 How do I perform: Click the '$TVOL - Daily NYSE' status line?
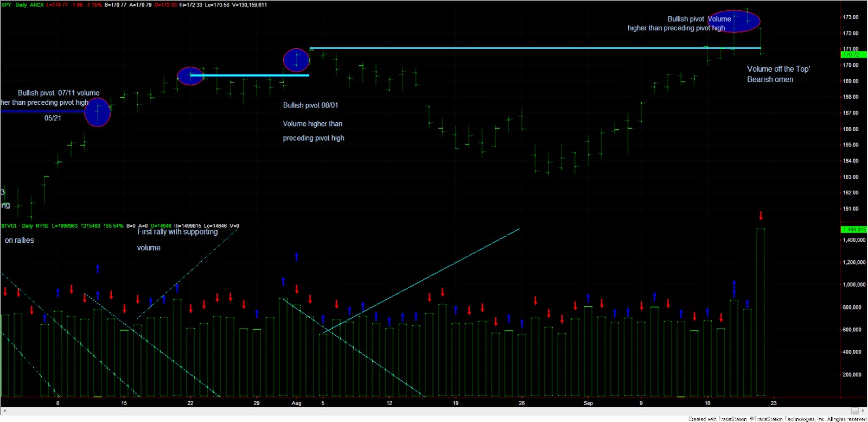[25, 226]
